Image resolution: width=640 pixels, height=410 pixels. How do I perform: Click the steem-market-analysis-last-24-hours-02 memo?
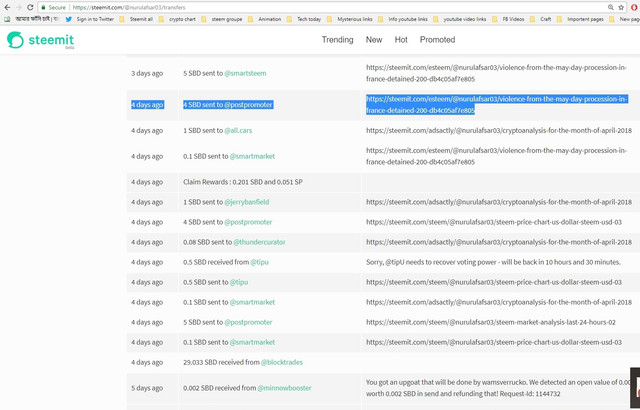tap(491, 322)
